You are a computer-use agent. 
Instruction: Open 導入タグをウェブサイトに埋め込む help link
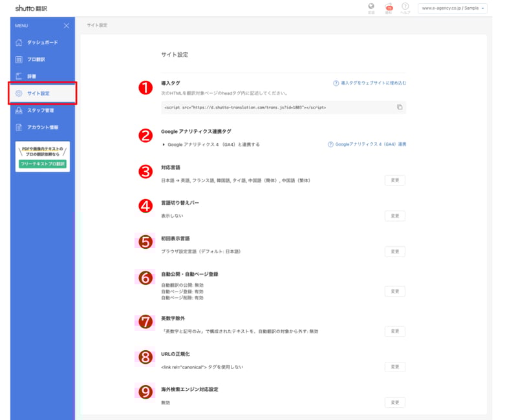point(373,83)
